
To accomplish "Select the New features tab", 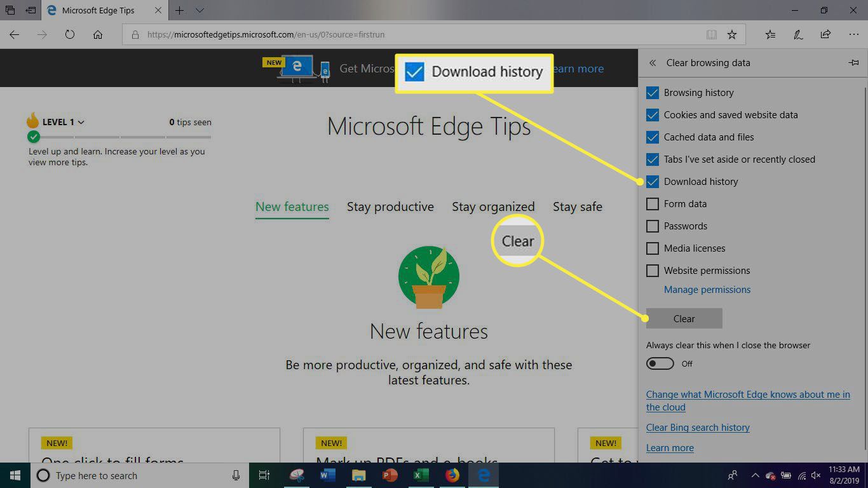I will click(292, 207).
